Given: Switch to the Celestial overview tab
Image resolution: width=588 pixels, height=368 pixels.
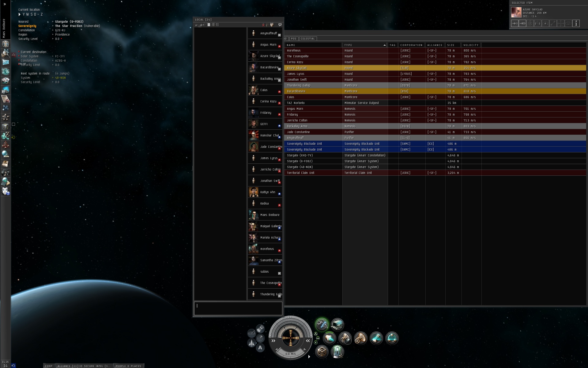Looking at the screenshot, I should click(308, 39).
